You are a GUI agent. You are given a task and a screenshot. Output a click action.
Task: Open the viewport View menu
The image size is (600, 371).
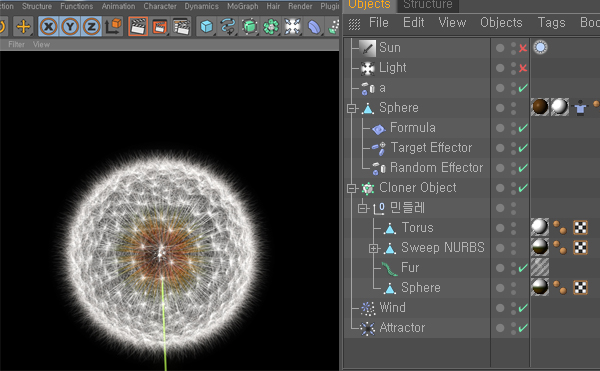point(41,44)
